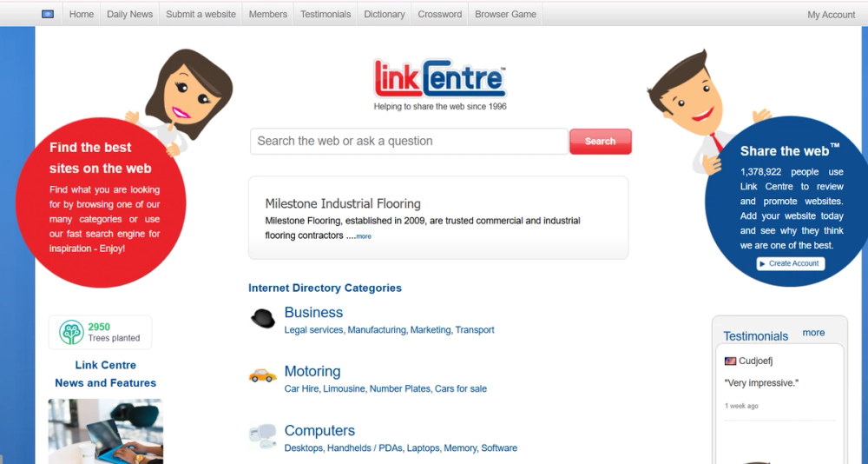Open the laptop news feature thumbnail

tap(105, 431)
